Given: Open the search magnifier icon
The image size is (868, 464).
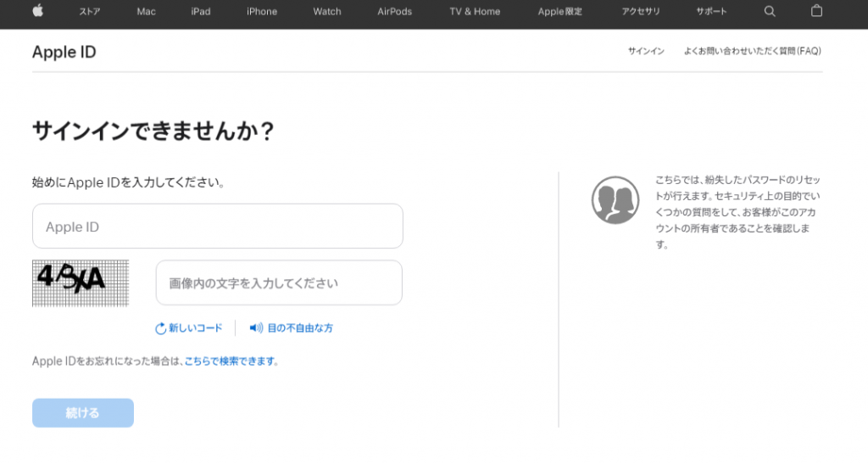Looking at the screenshot, I should (x=770, y=11).
